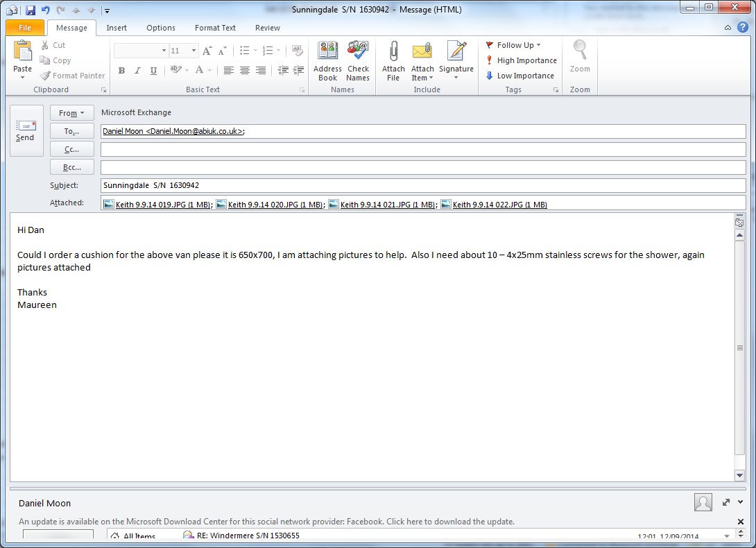Screen dimensions: 756x548
Task: Click inside the Cc address field
Action: [x=423, y=150]
